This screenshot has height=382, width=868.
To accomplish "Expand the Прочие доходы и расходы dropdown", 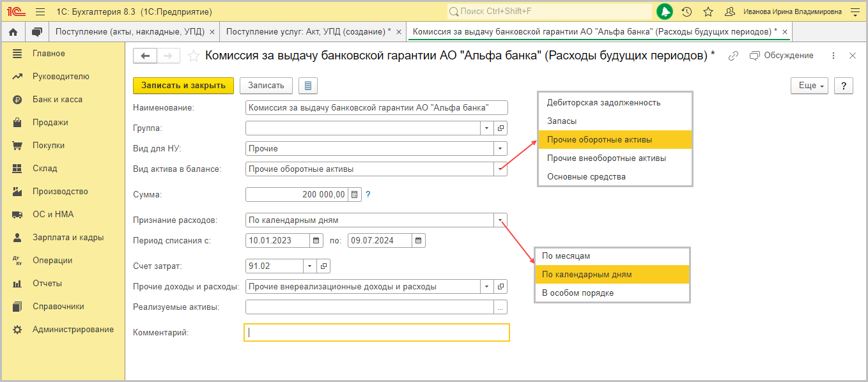I will (486, 287).
